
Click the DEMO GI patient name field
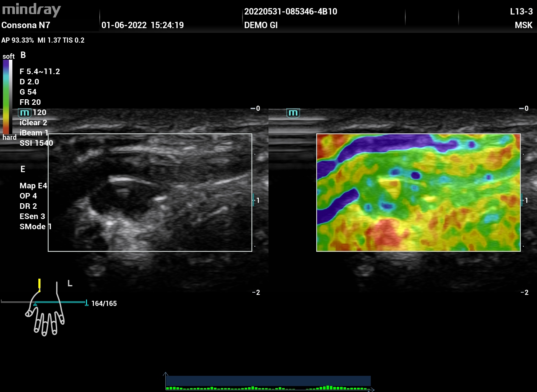click(x=261, y=26)
